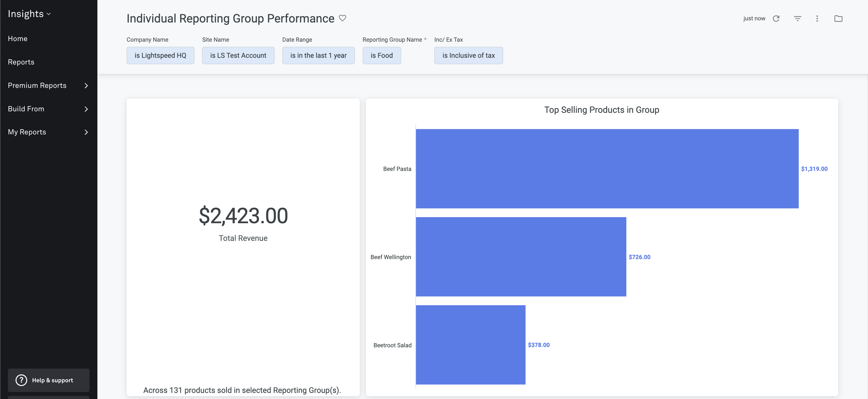Click the 'Beef Wellington' axis label
This screenshot has height=399, width=868.
click(x=390, y=257)
